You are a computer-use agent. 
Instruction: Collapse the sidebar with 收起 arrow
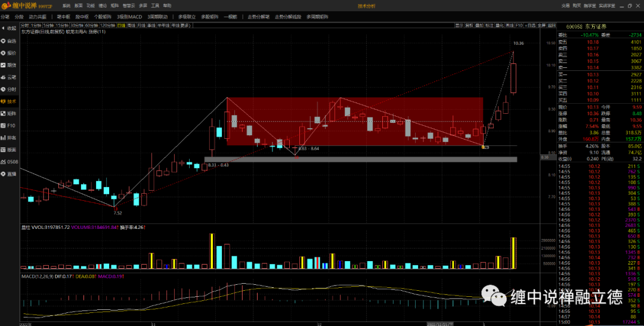pyautogui.click(x=9, y=29)
